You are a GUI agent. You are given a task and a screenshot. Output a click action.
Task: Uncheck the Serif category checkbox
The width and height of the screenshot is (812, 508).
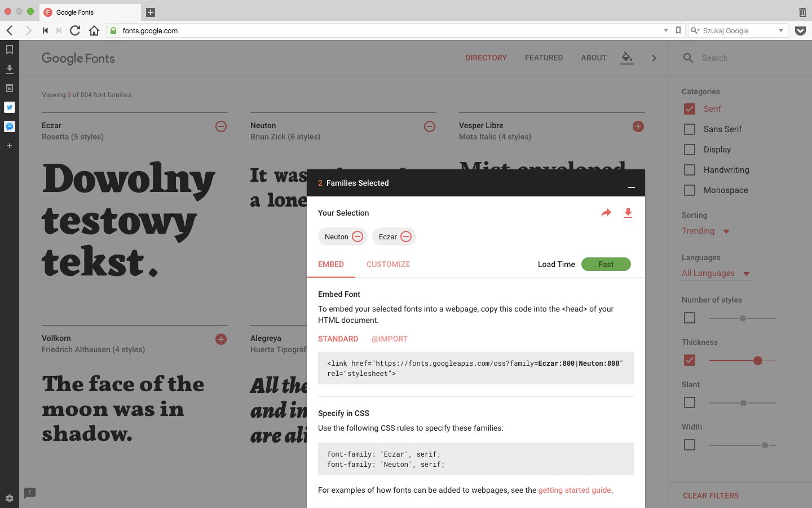(690, 109)
